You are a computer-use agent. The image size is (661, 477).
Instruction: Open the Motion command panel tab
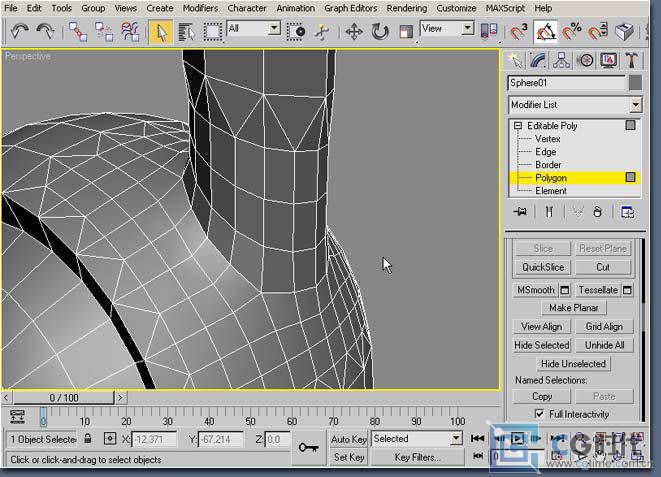point(585,61)
